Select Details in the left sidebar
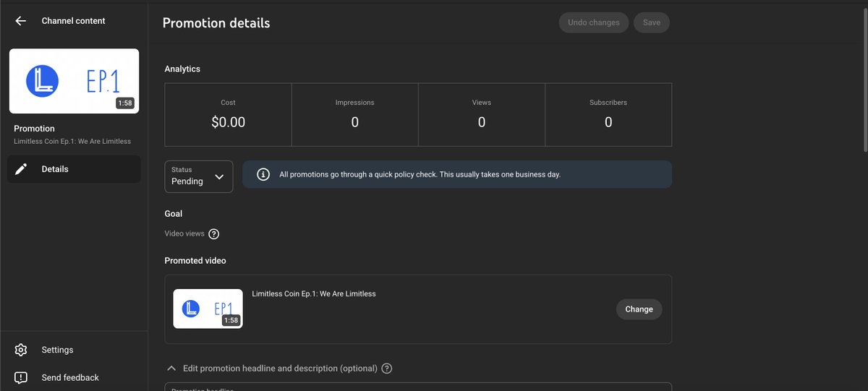The width and height of the screenshot is (868, 391). (74, 169)
